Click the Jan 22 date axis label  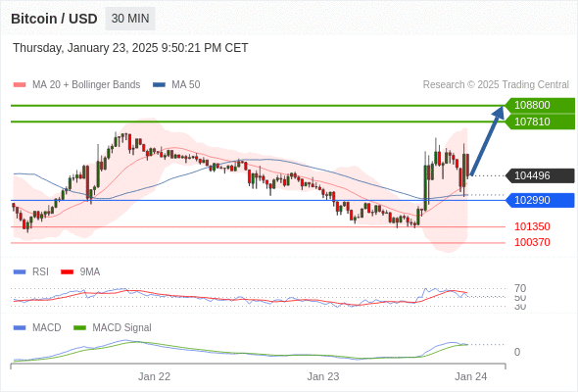click(x=154, y=376)
